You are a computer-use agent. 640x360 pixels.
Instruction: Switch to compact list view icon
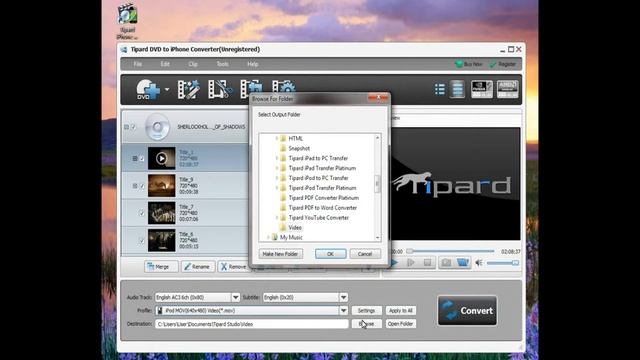(x=440, y=89)
